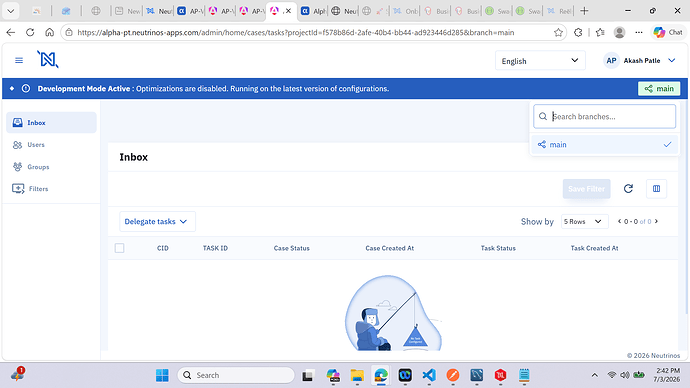Open the Delegate tasks dropdown

(x=157, y=221)
